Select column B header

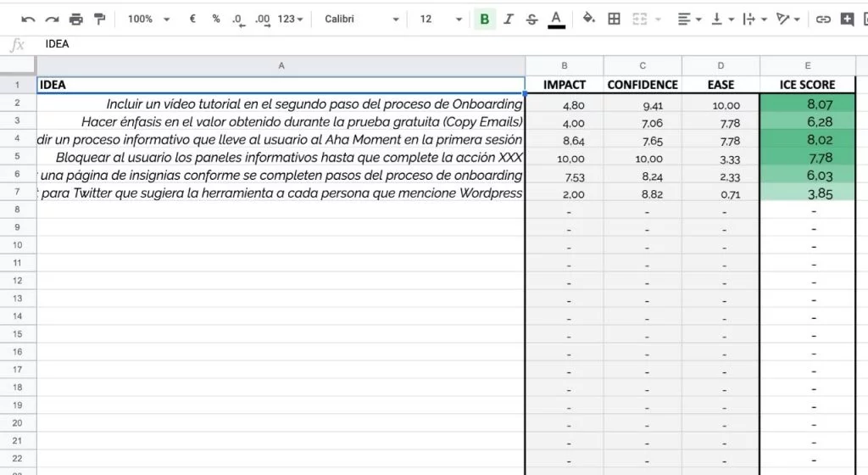[565, 65]
